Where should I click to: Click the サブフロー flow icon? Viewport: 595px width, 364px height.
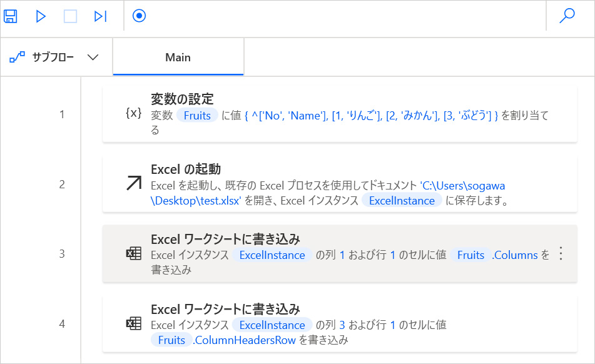[16, 58]
